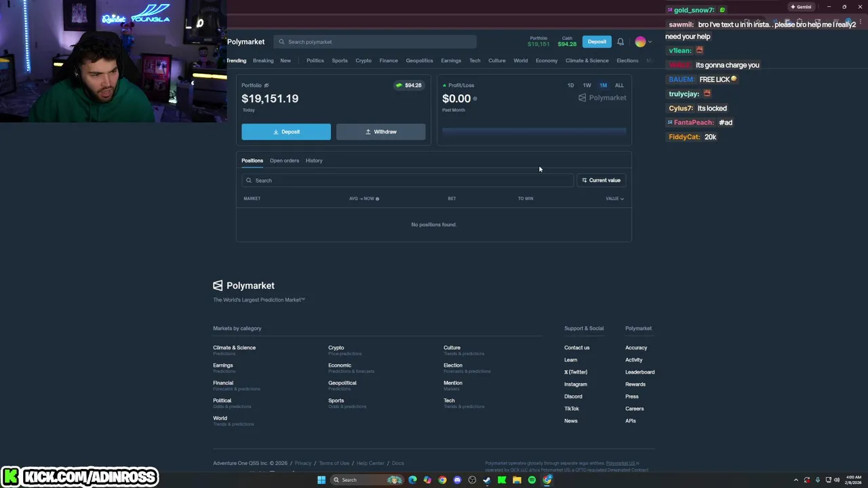Open Portfolio value in header
The height and width of the screenshot is (488, 868).
[538, 41]
